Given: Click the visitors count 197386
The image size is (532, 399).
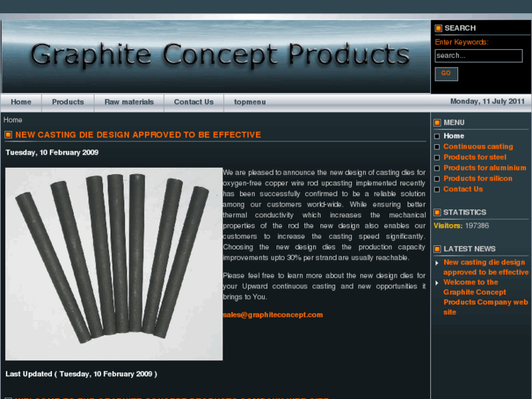Looking at the screenshot, I should coord(476,225).
